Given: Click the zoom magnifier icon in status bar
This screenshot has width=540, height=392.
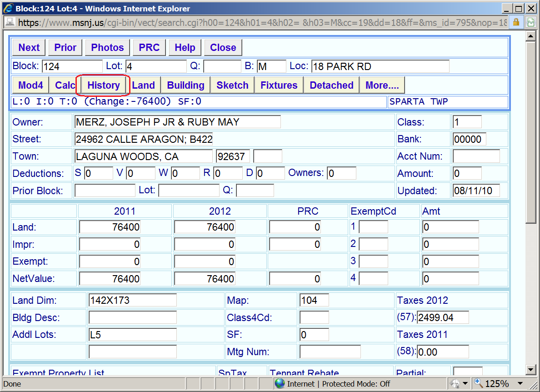Looking at the screenshot, I should click(x=478, y=383).
